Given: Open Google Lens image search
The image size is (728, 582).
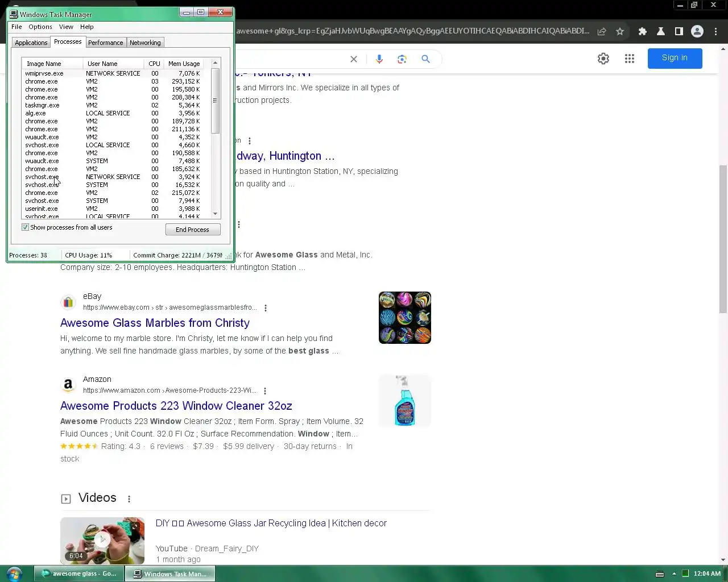Looking at the screenshot, I should pyautogui.click(x=402, y=59).
